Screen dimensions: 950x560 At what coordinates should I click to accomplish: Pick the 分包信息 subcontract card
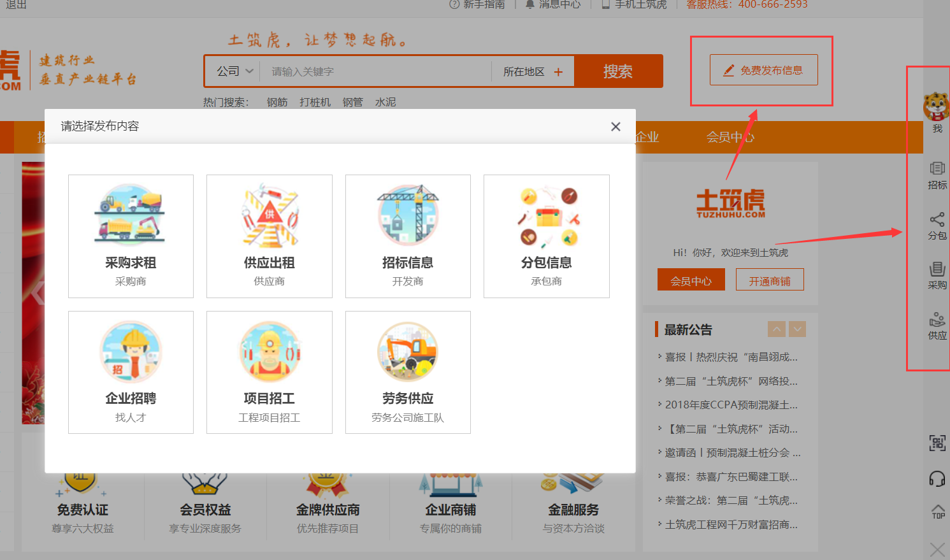[x=546, y=236]
